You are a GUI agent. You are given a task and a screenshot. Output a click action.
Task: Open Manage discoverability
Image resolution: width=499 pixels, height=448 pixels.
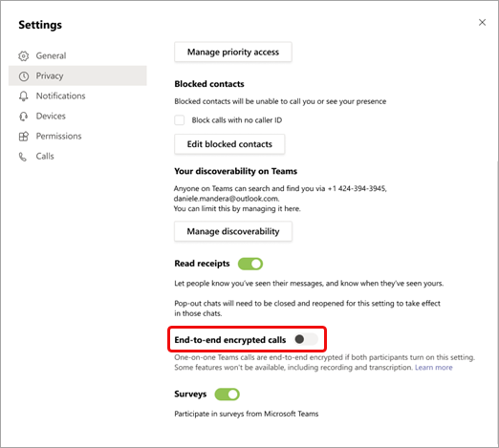[x=233, y=231]
